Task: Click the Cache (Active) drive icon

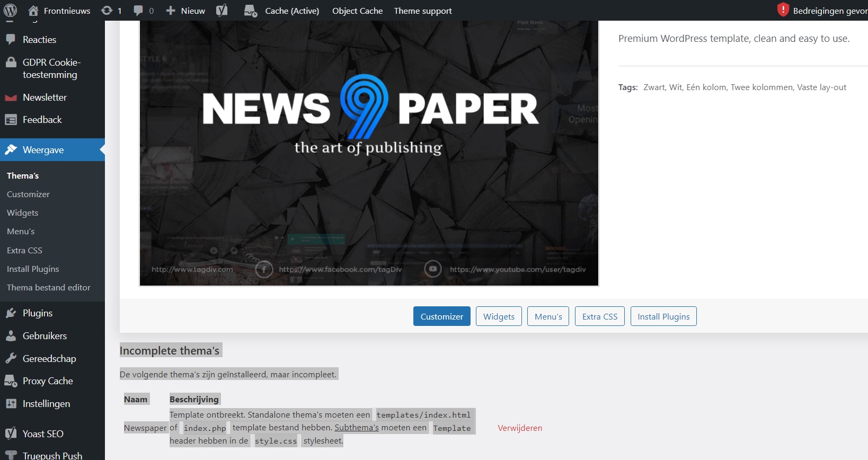Action: coord(251,11)
